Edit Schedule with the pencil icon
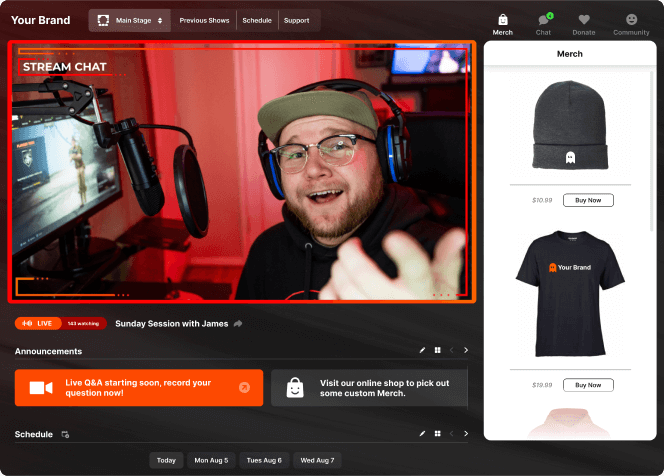664x476 pixels. tap(422, 434)
